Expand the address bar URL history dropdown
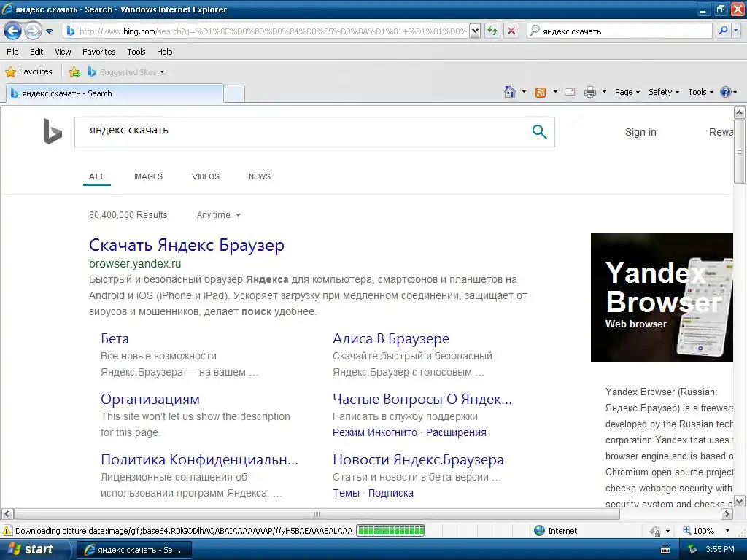The width and height of the screenshot is (747, 560). click(x=475, y=31)
